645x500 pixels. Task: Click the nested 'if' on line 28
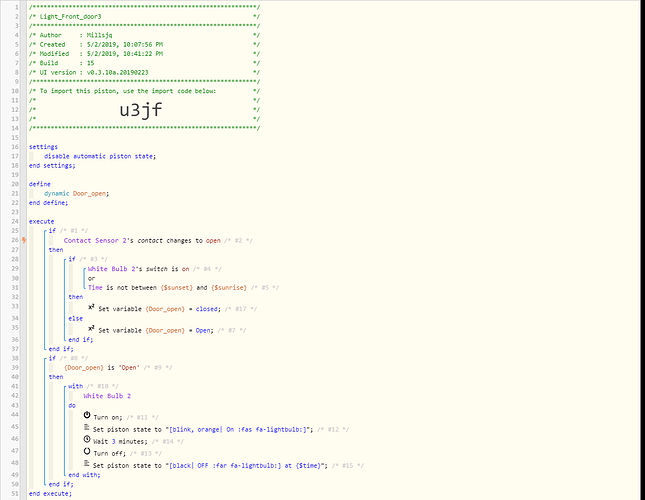[x=72, y=259]
